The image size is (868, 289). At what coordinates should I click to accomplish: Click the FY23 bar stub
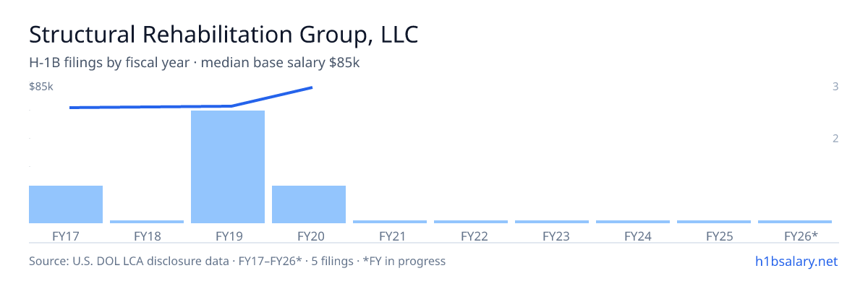tap(552, 222)
